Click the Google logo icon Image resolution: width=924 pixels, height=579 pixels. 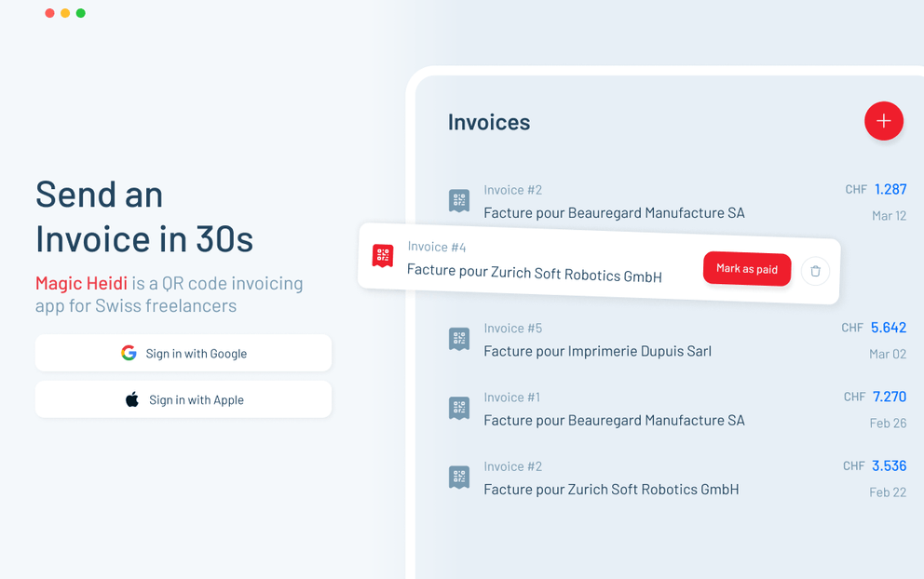click(129, 353)
